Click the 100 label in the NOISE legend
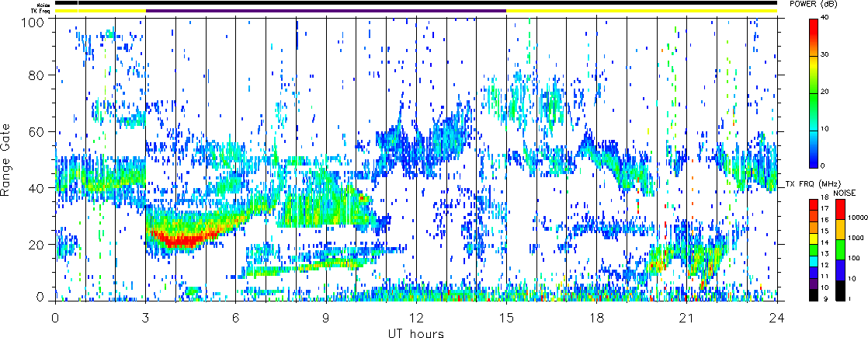This screenshot has height=338, width=868. [853, 258]
